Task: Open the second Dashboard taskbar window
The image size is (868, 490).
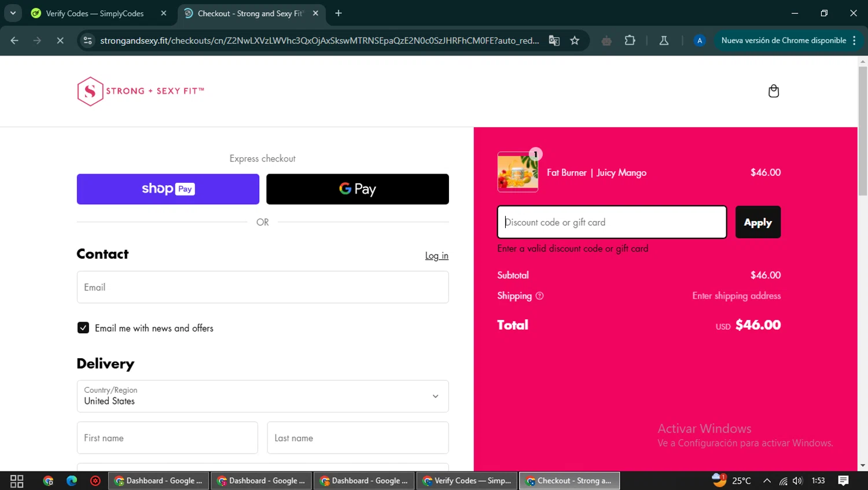Action: point(261,481)
